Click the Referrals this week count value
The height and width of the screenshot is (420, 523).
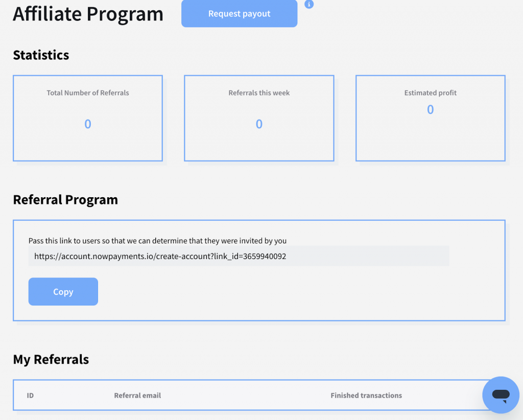(x=259, y=124)
